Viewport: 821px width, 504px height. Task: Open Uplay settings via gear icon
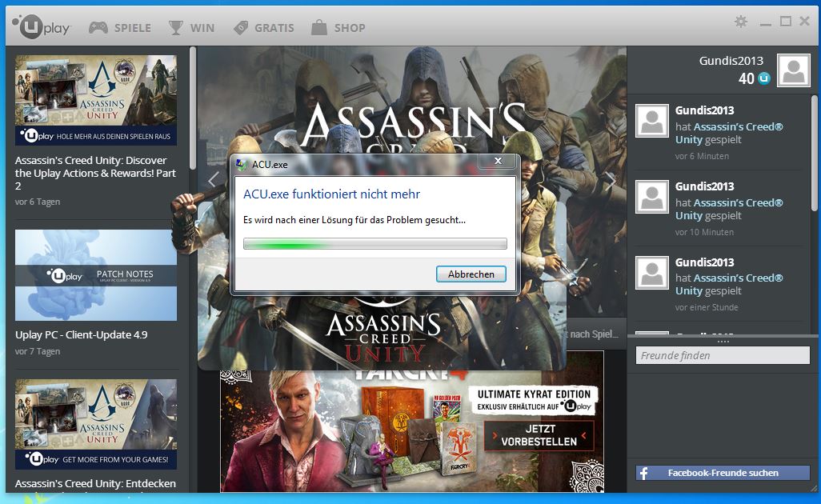[x=741, y=22]
